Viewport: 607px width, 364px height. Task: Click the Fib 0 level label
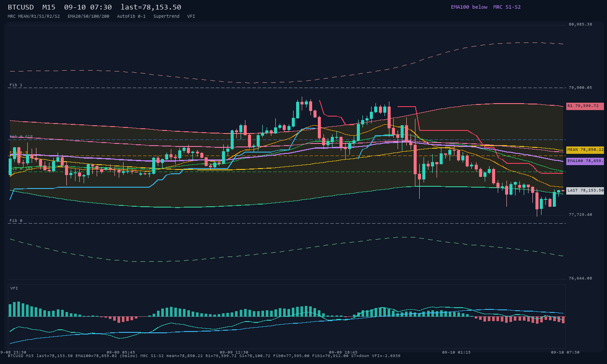(16, 221)
